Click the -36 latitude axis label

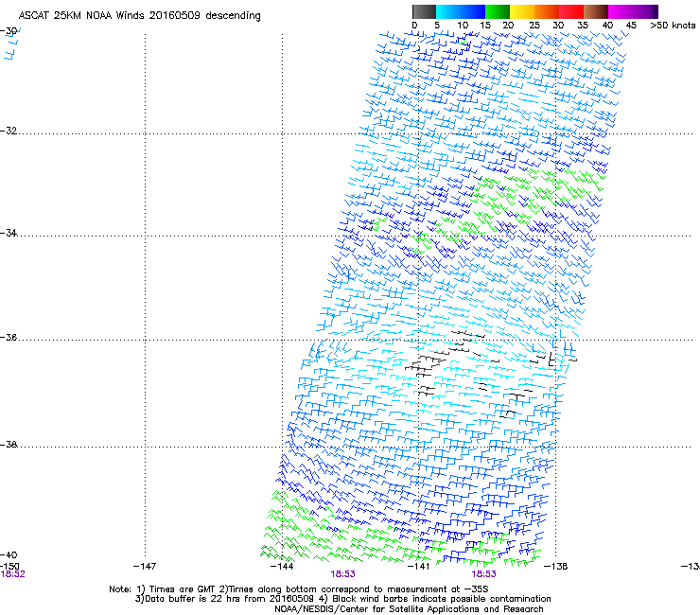click(9, 337)
